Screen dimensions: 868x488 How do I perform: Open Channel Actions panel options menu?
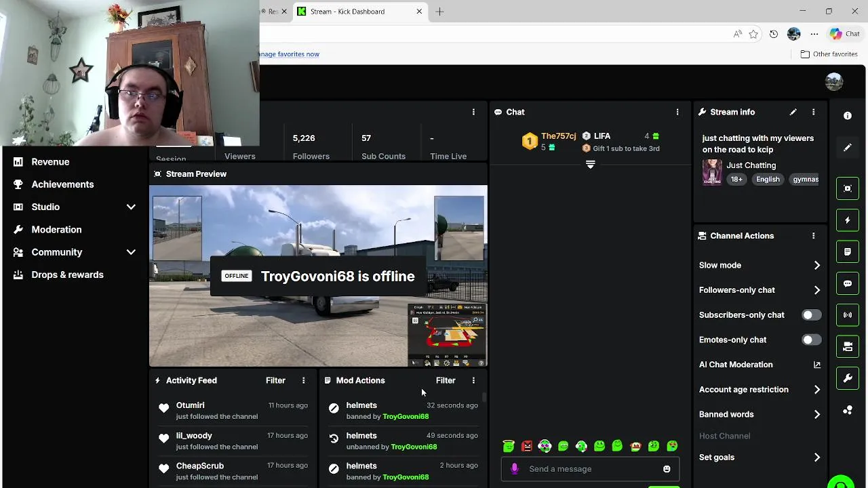point(813,236)
